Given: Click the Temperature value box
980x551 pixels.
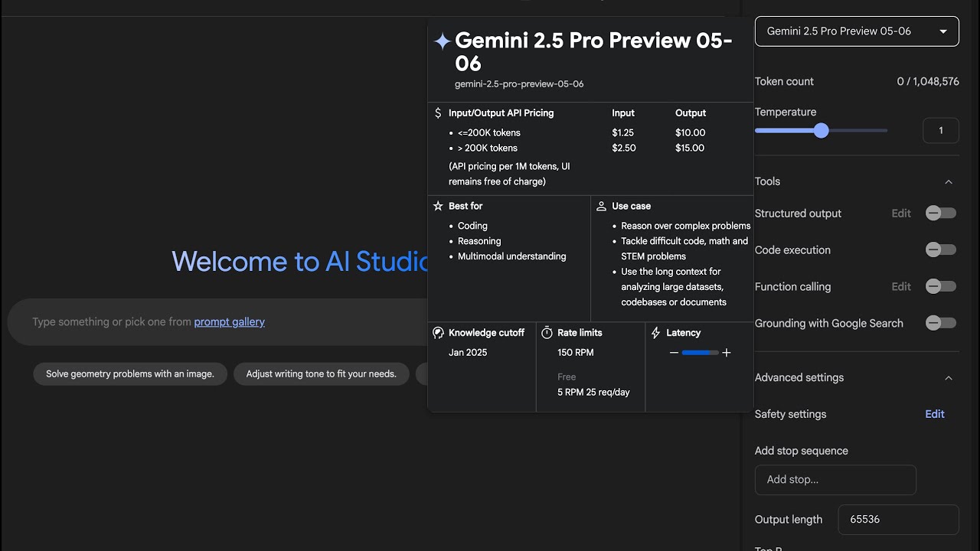Looking at the screenshot, I should click(941, 131).
